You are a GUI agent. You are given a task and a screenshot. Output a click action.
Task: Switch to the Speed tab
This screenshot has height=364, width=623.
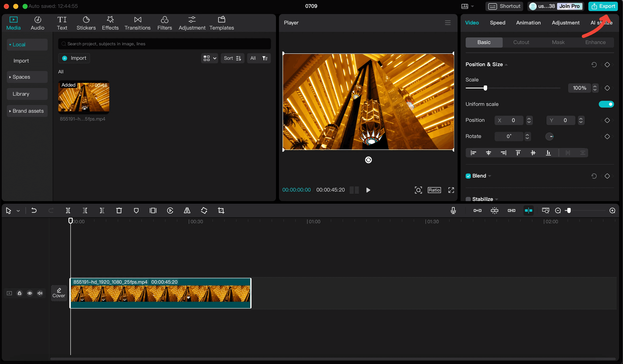[497, 23]
